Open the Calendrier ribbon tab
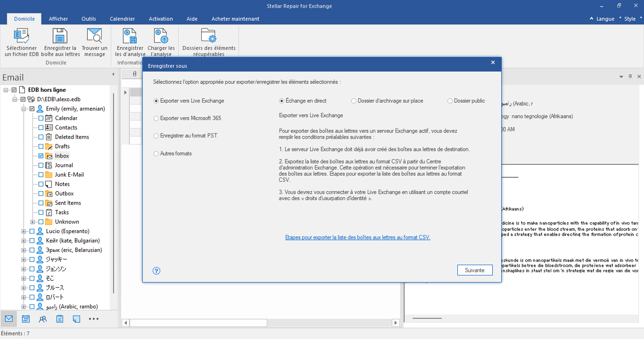644x339 pixels. coord(123,19)
